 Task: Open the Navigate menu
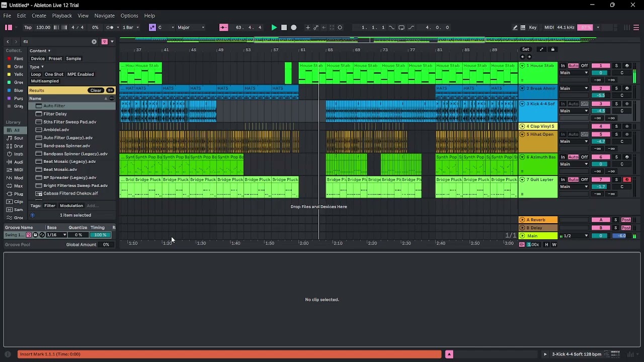(105, 16)
